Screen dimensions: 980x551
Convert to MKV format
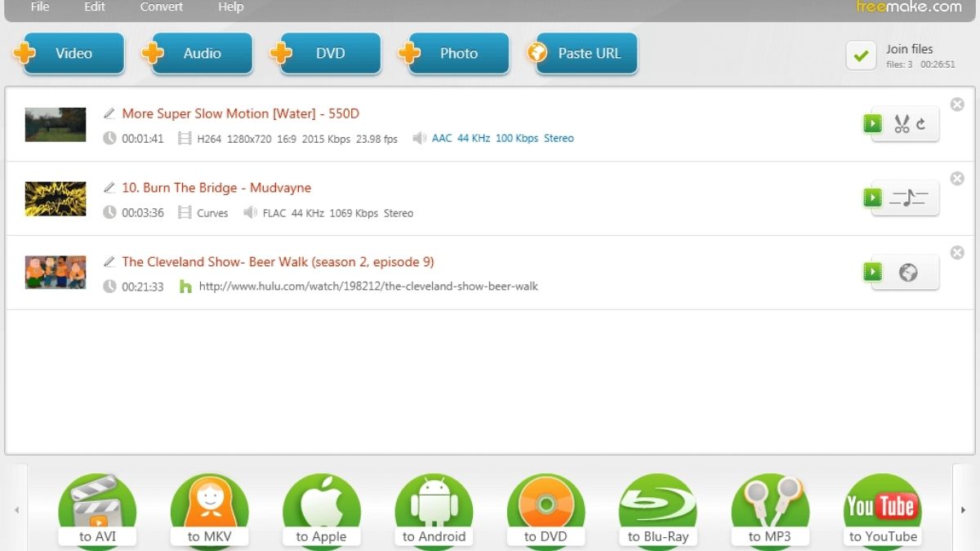tap(209, 512)
